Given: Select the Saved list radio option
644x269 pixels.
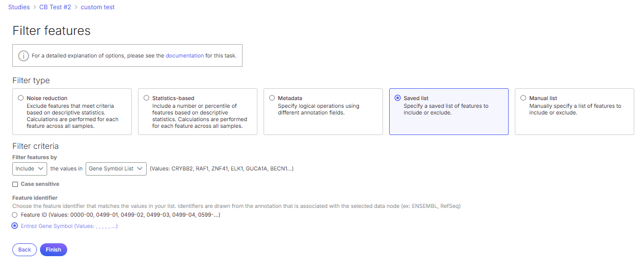Looking at the screenshot, I should click(397, 98).
